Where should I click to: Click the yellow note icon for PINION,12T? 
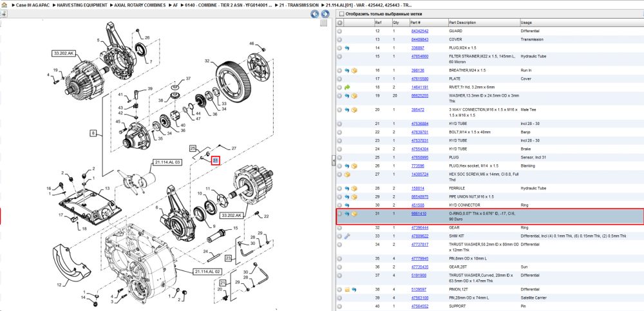point(347,289)
